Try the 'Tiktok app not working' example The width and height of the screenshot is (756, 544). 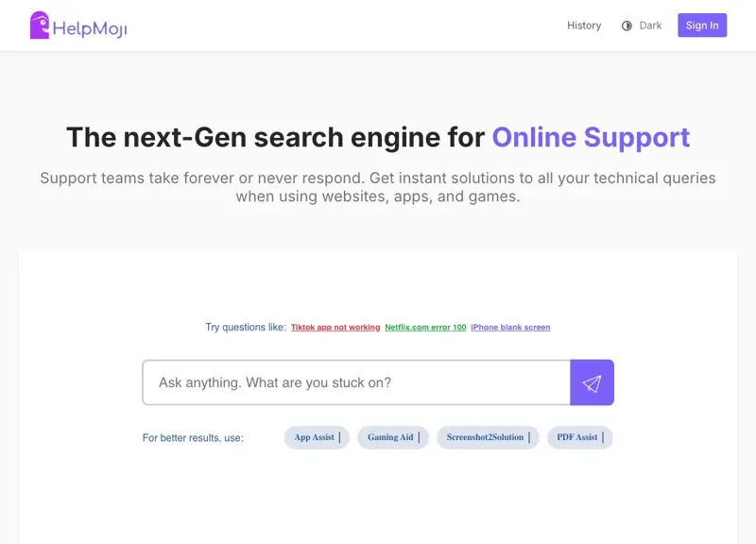click(335, 328)
